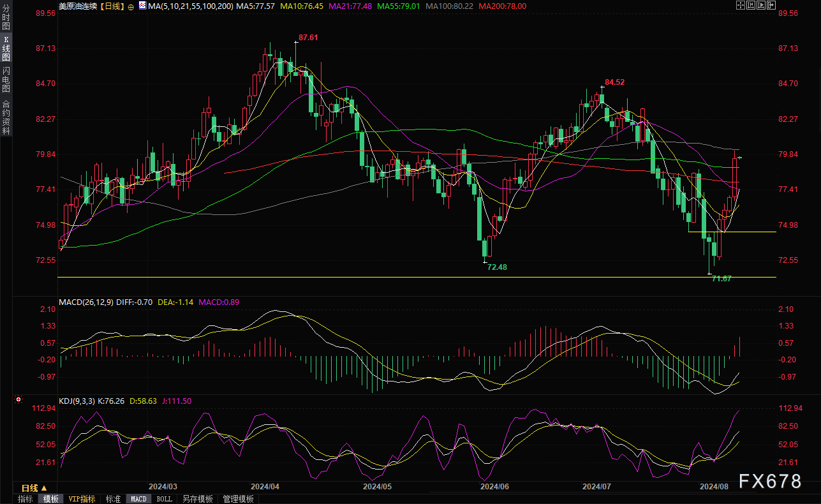Click the circled plus icon beside 日线
The image size is (821, 504).
(x=131, y=6)
